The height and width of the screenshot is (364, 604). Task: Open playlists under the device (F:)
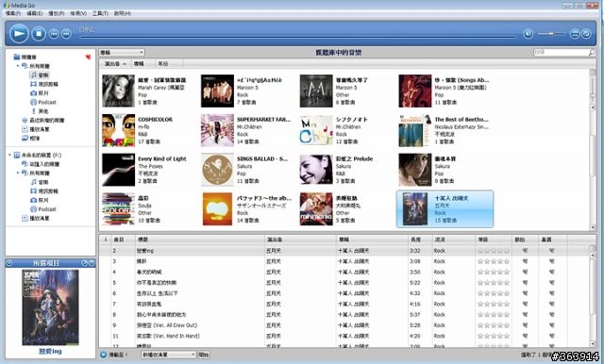click(36, 218)
